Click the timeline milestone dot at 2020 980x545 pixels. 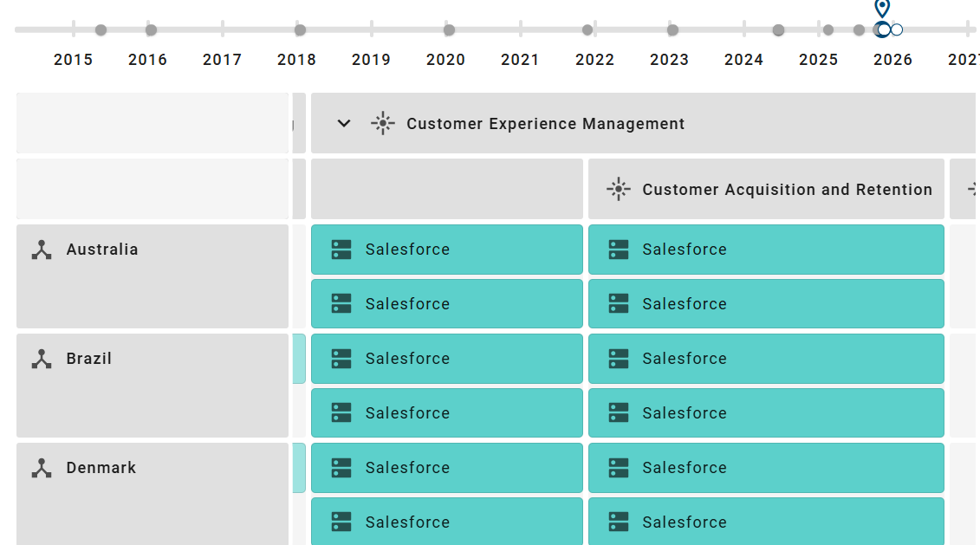(449, 30)
